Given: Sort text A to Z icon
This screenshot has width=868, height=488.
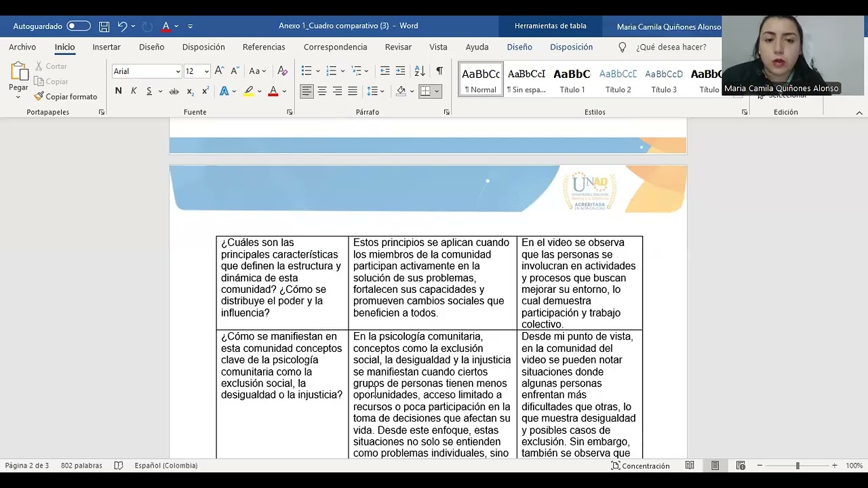Looking at the screenshot, I should tap(420, 70).
